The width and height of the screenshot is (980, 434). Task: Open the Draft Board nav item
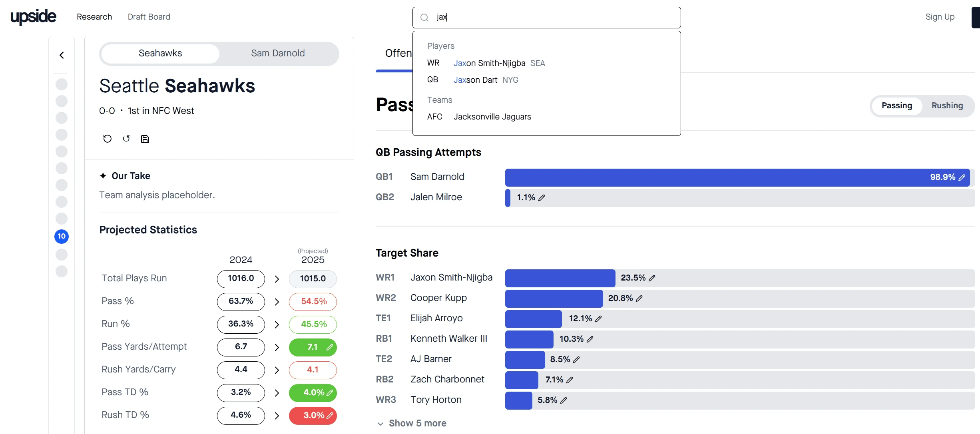149,17
